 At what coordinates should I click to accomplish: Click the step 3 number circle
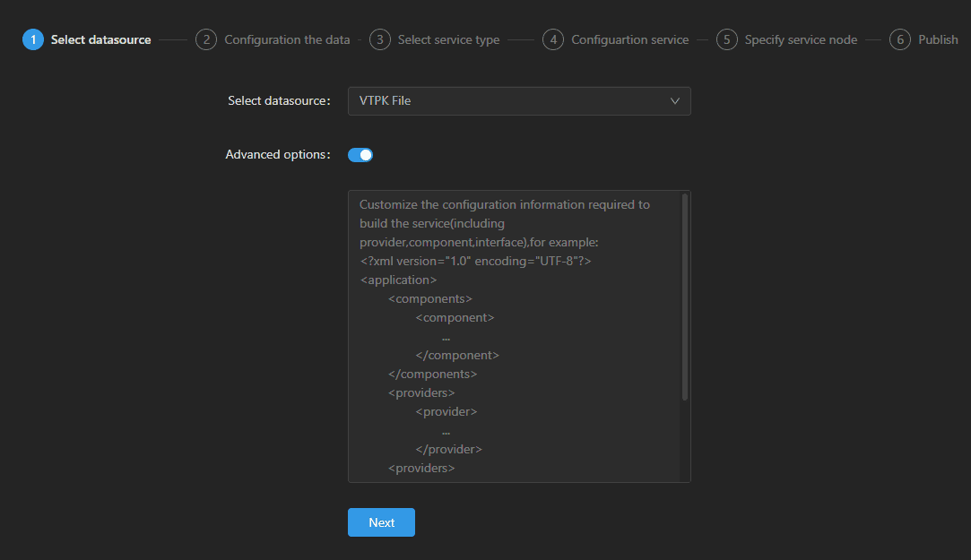(380, 39)
